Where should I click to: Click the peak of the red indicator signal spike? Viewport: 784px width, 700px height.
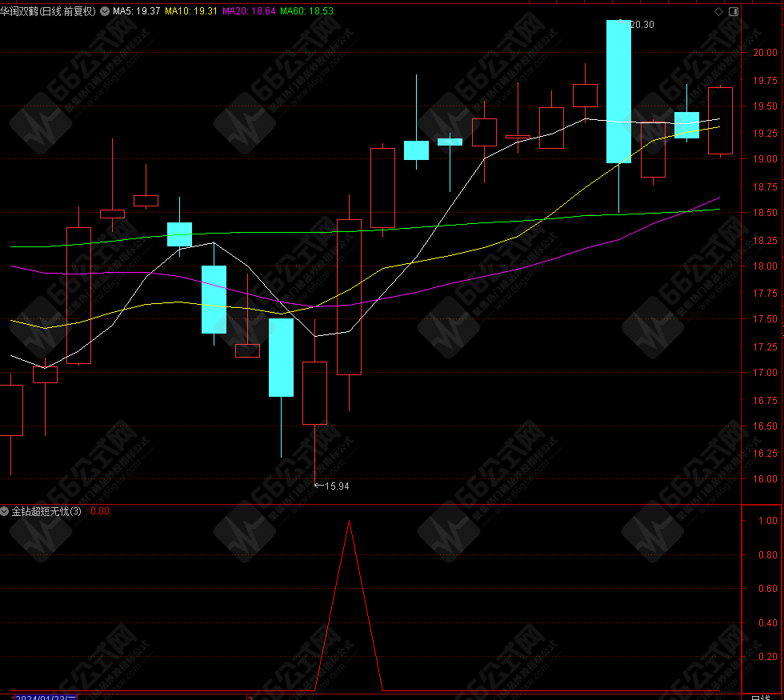tap(349, 521)
